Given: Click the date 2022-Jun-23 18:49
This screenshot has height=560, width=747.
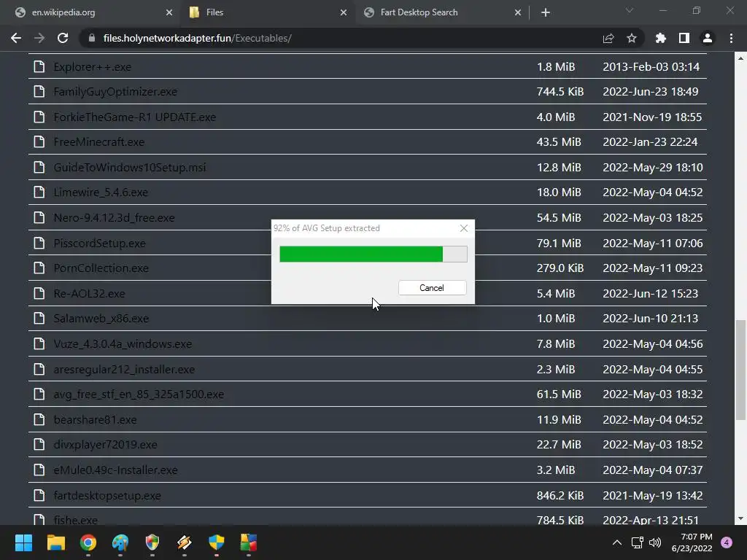Looking at the screenshot, I should coord(650,91).
